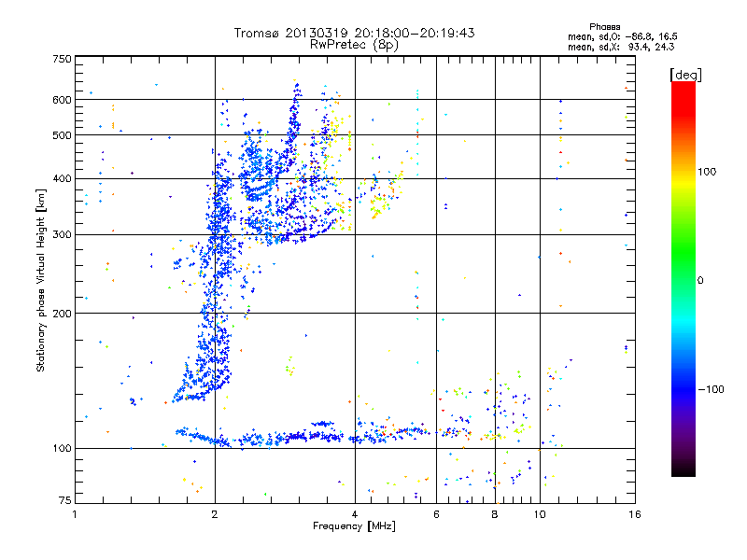
Task: Click the y-axis label '600'
Action: click(x=62, y=100)
